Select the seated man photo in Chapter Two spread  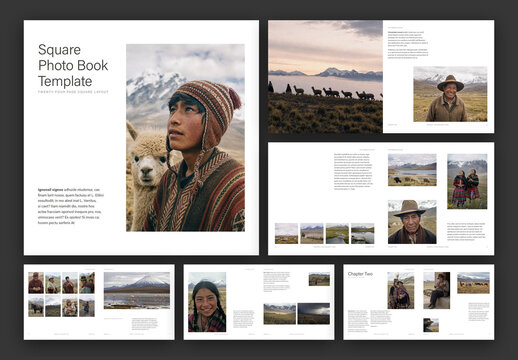tap(437, 290)
